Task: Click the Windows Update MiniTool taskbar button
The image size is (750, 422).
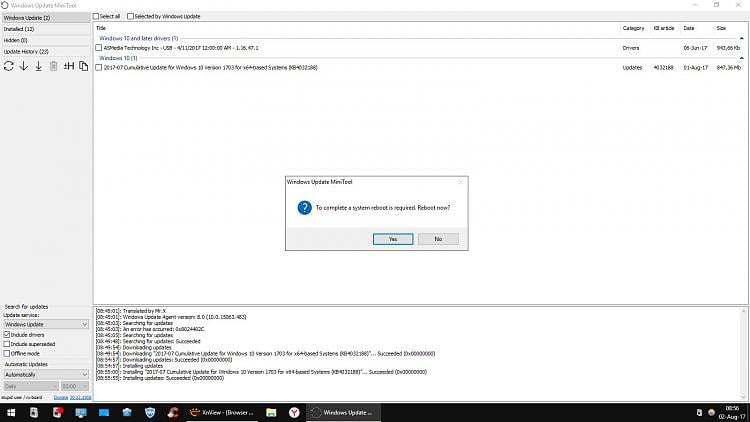Action: 343,412
